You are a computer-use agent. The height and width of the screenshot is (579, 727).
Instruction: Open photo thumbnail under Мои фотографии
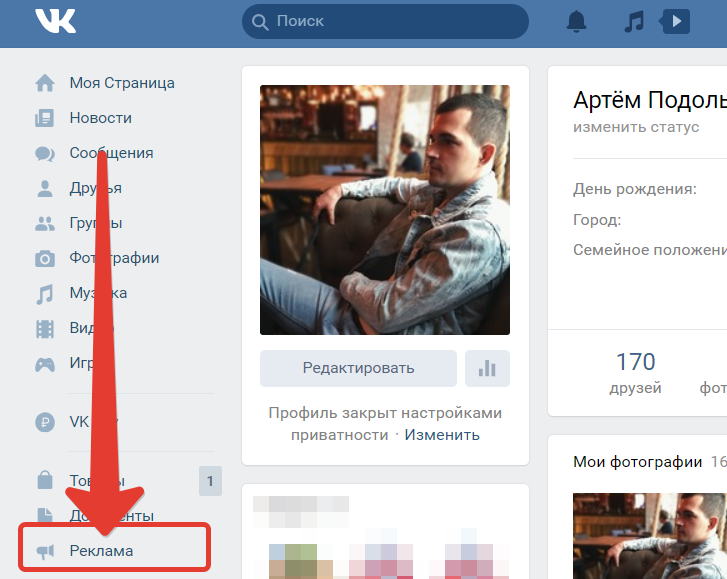pos(650,536)
